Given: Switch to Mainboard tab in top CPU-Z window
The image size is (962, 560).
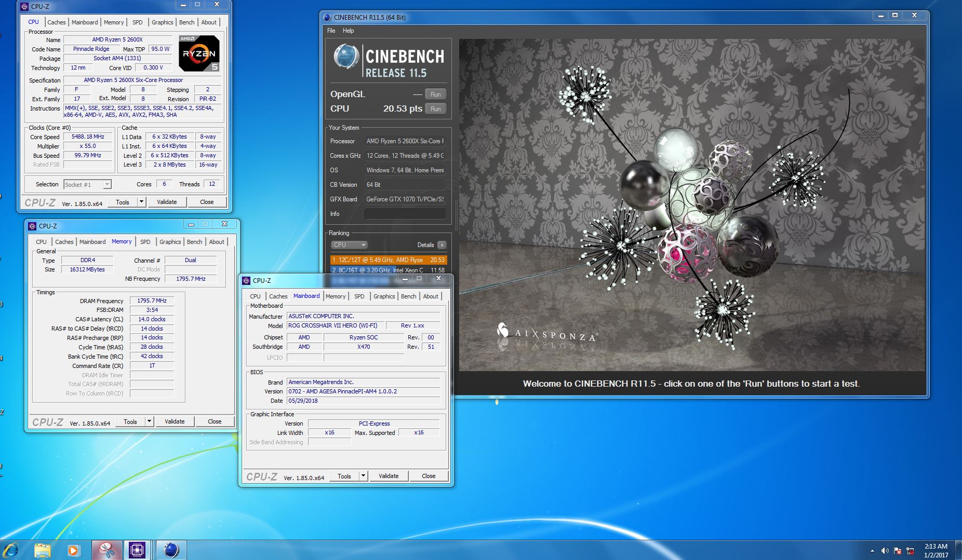Looking at the screenshot, I should pyautogui.click(x=85, y=22).
